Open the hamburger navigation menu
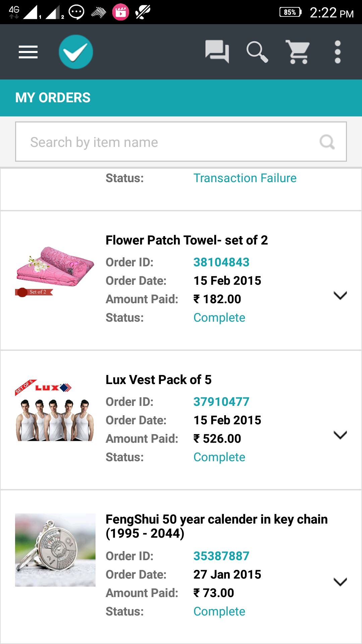 [28, 52]
